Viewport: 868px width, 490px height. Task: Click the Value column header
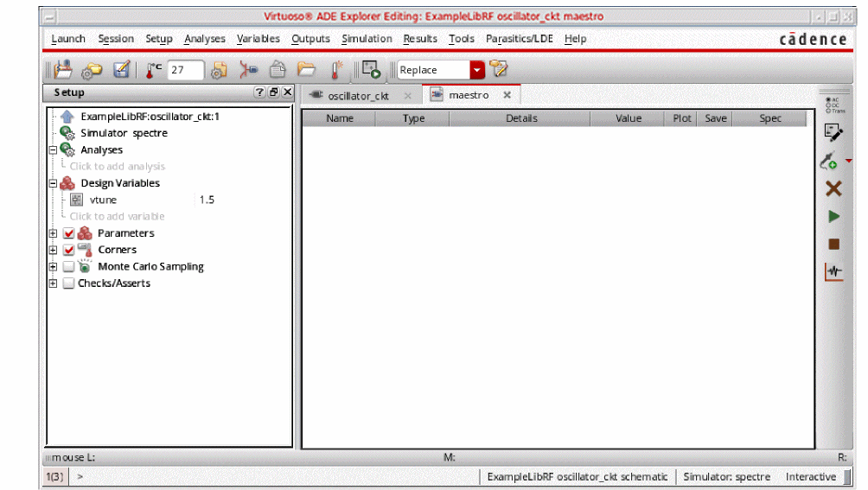tap(629, 118)
